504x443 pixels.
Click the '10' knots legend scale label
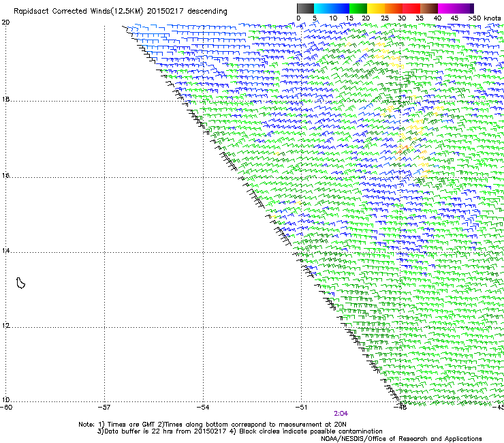[333, 18]
